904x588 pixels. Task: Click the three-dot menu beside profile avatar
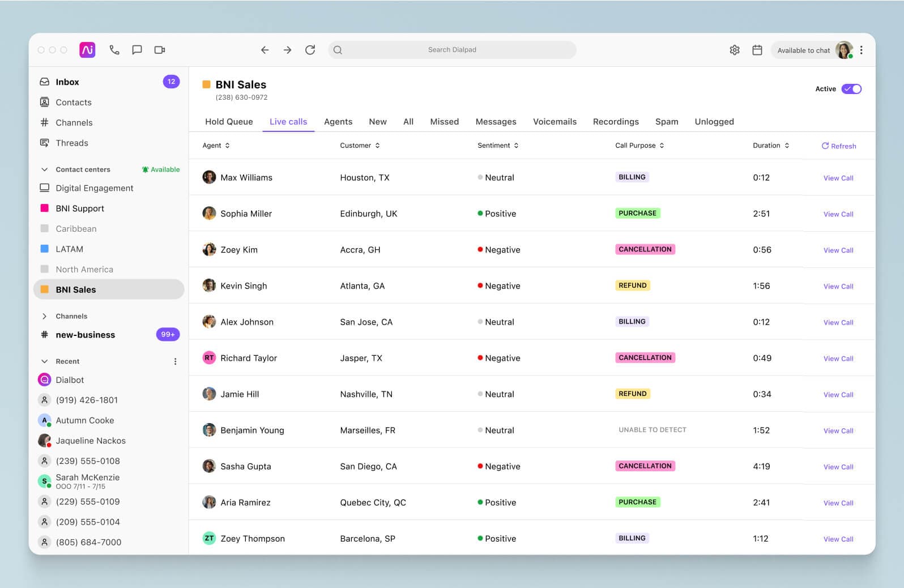(x=861, y=50)
